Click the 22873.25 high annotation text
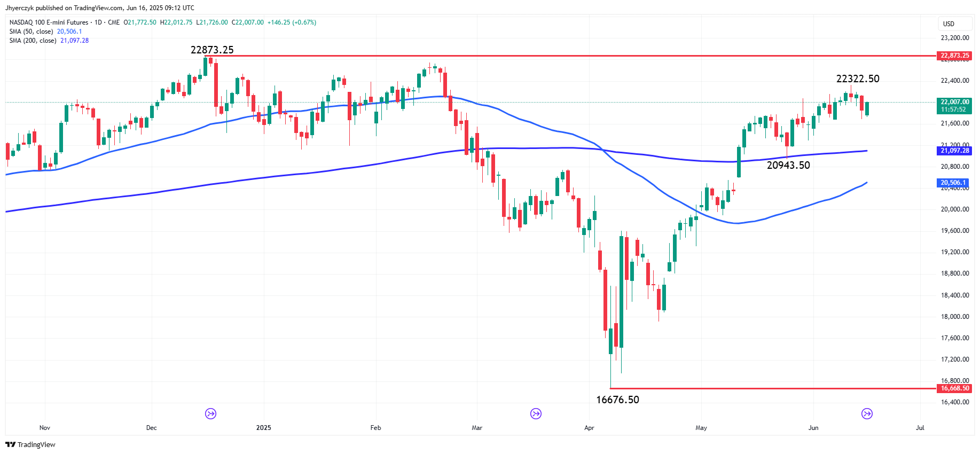The image size is (980, 454). click(212, 50)
